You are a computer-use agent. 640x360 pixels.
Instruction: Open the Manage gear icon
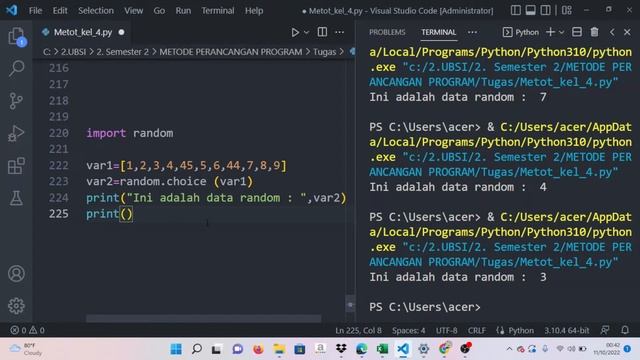pos(16,305)
